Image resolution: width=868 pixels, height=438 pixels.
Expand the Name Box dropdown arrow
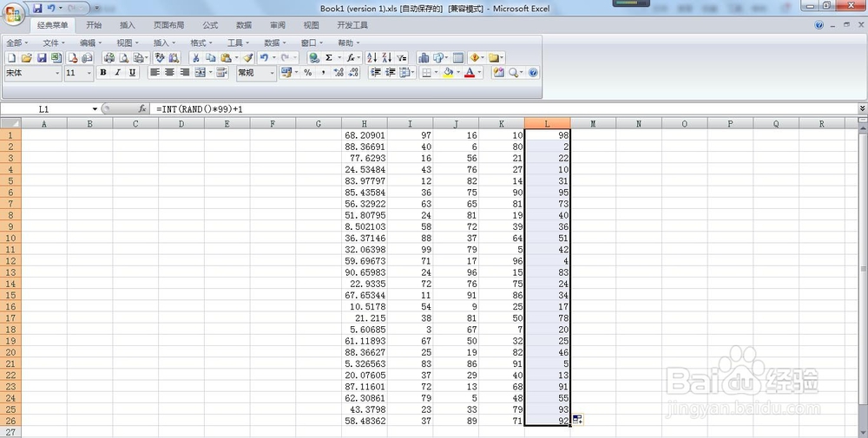point(95,109)
